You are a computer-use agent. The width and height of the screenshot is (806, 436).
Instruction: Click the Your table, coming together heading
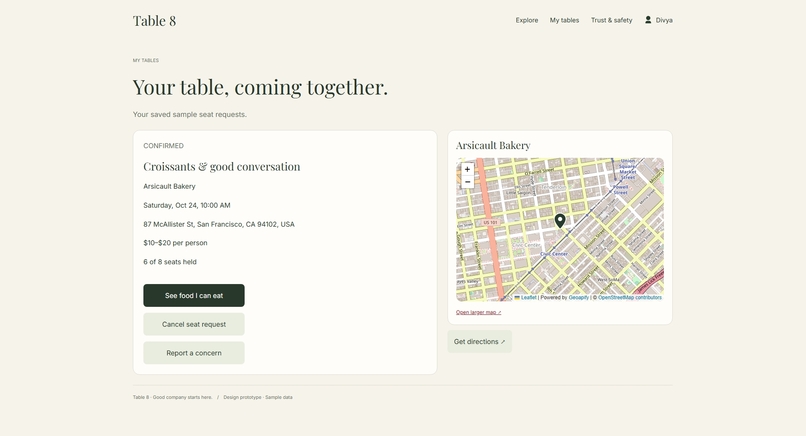pos(260,87)
